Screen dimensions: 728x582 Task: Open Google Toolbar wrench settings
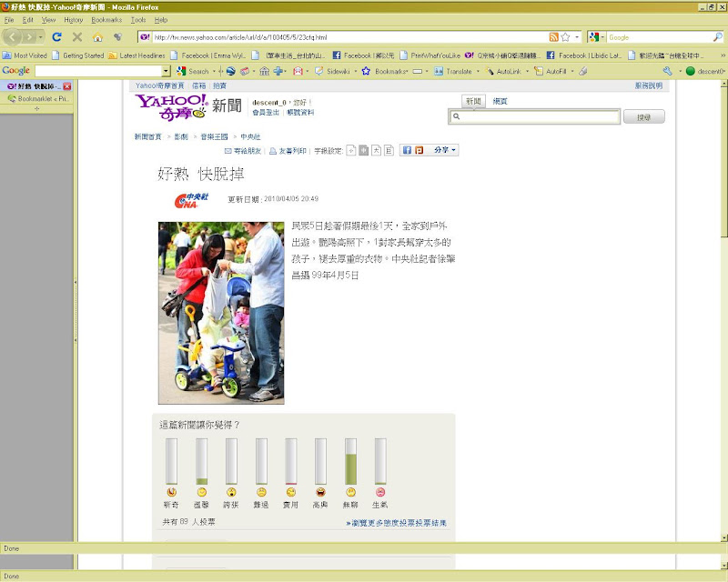click(x=668, y=71)
